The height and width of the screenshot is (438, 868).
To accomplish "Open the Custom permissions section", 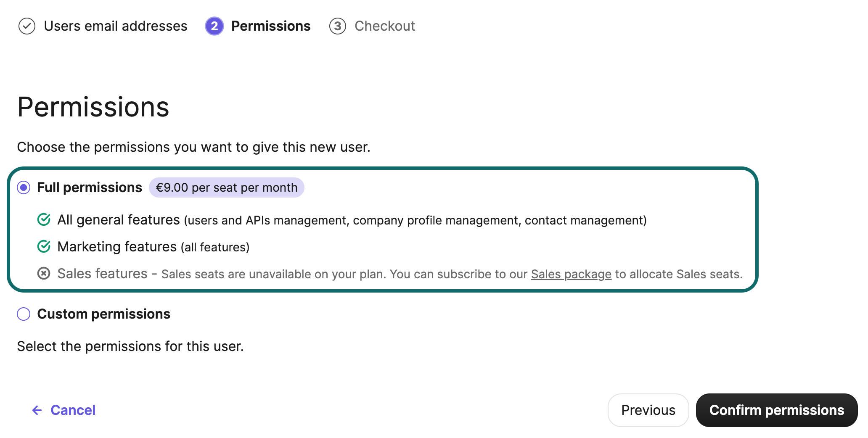I will click(x=104, y=314).
